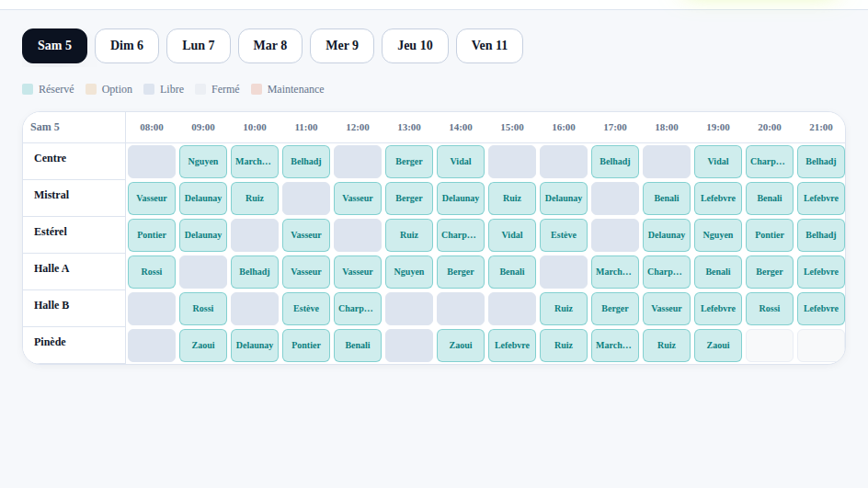868x488 pixels.
Task: Open the Lun 7 day tab
Action: click(x=199, y=46)
